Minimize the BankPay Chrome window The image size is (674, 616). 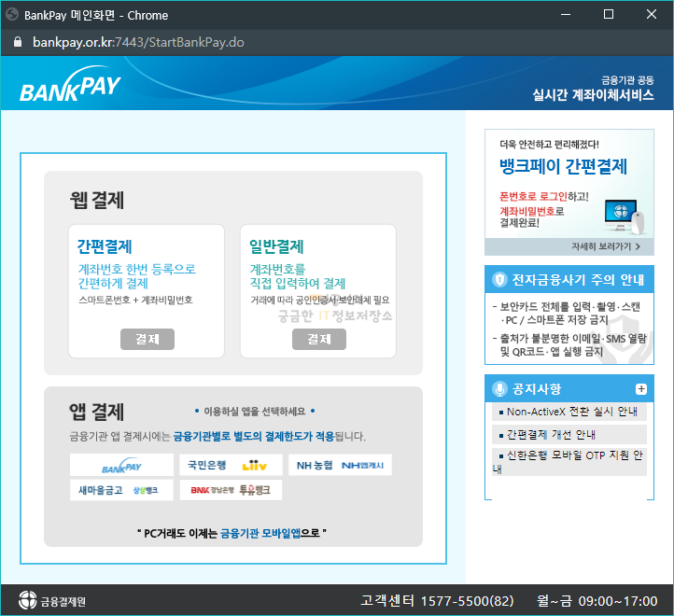566,15
